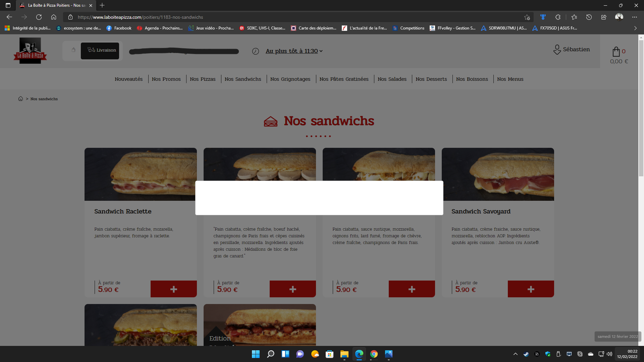The height and width of the screenshot is (362, 644).
Task: Switch to takeaway bag option
Action: (73, 50)
